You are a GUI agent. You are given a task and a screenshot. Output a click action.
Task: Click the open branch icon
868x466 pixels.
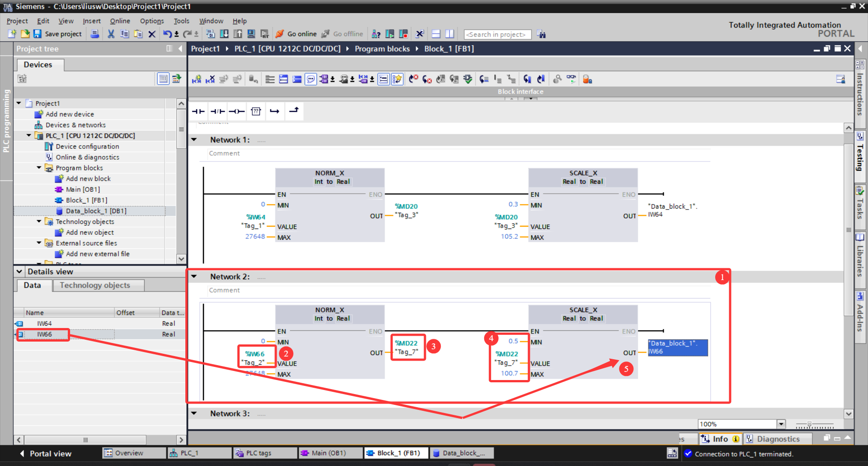pyautogui.click(x=274, y=111)
